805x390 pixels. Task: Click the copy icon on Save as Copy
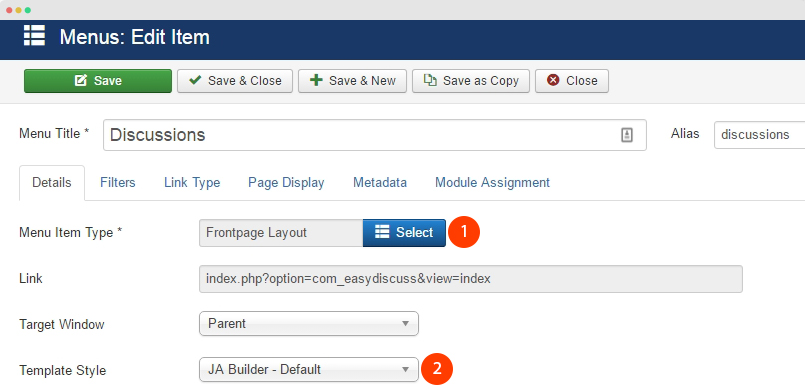[430, 81]
